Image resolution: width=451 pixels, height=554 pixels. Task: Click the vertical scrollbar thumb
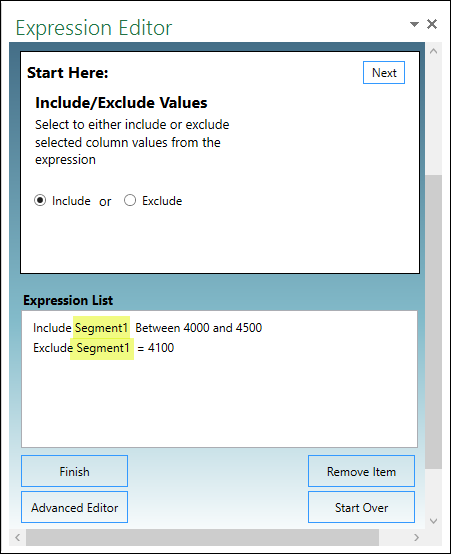click(434, 322)
